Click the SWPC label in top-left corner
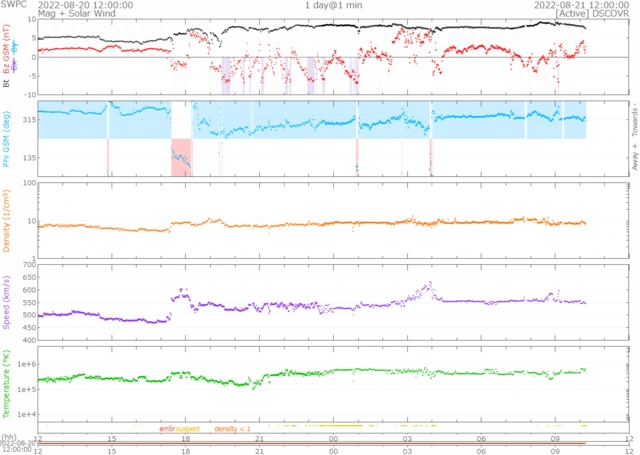 click(x=14, y=5)
